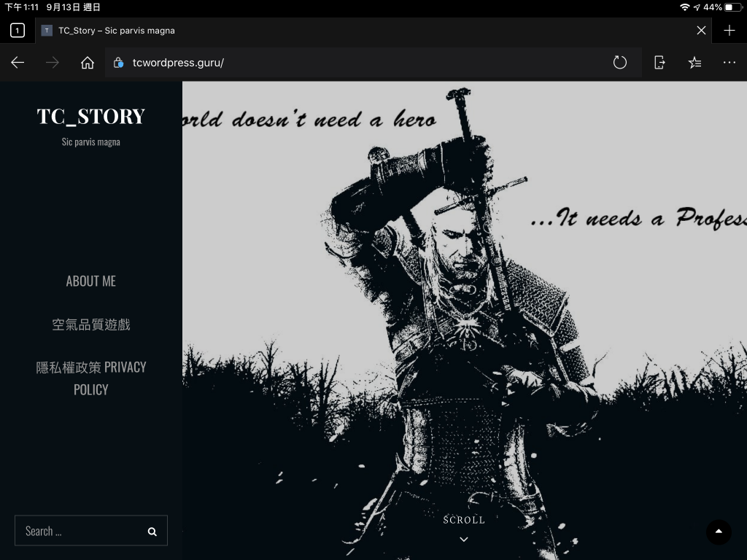747x560 pixels.
Task: Open the browser home page
Action: point(88,63)
